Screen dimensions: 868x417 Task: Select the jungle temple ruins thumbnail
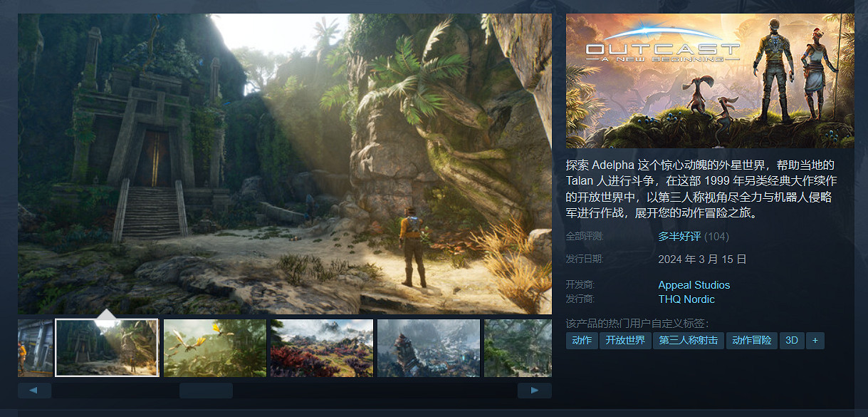(x=107, y=347)
